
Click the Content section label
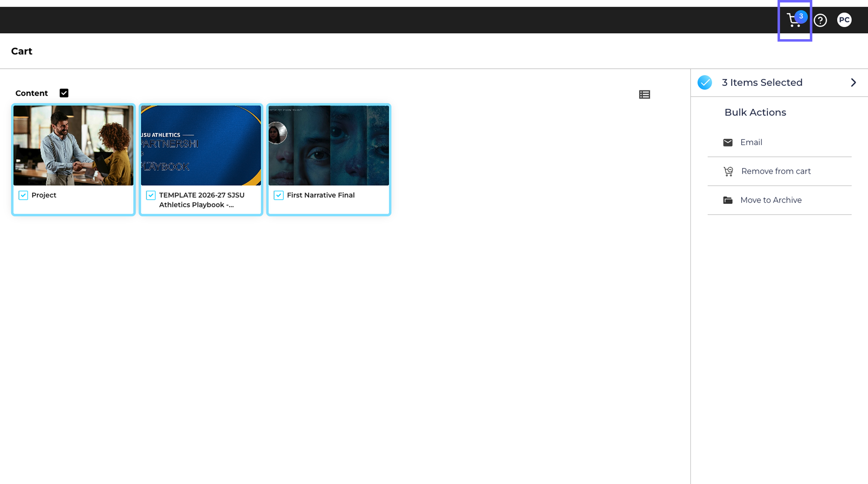32,93
